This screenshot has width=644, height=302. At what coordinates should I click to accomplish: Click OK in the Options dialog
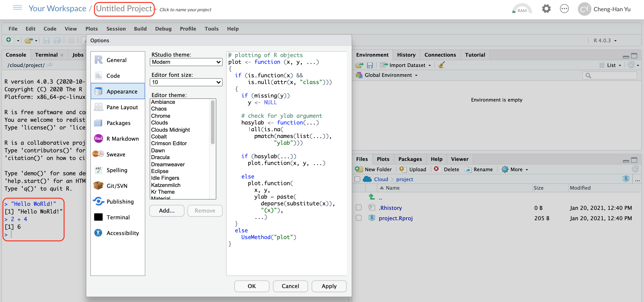pos(251,286)
